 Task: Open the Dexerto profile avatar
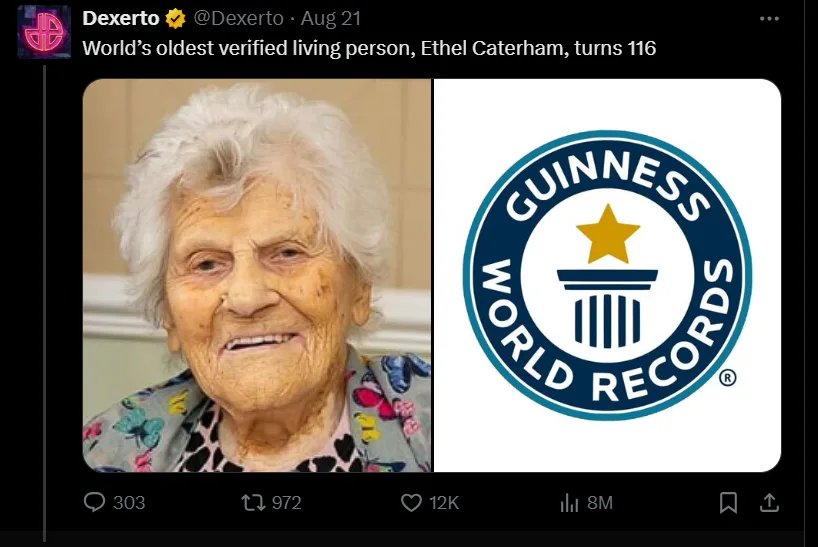click(x=44, y=32)
